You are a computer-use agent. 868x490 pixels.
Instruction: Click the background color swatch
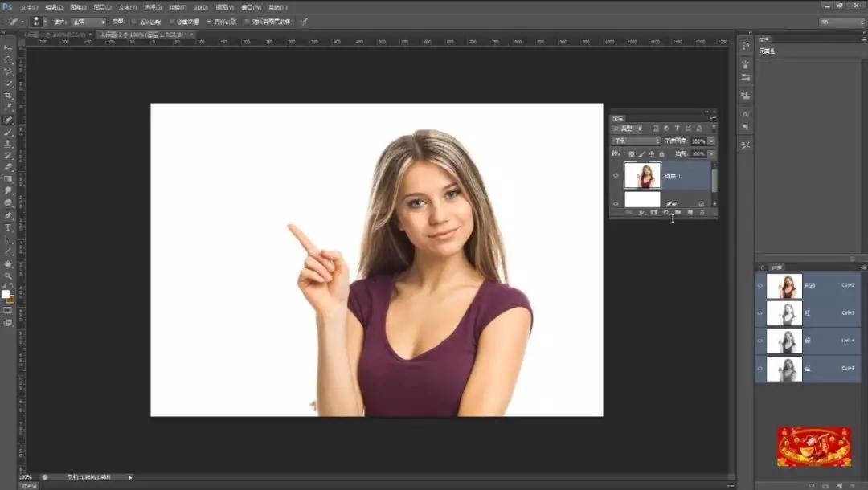(x=11, y=300)
